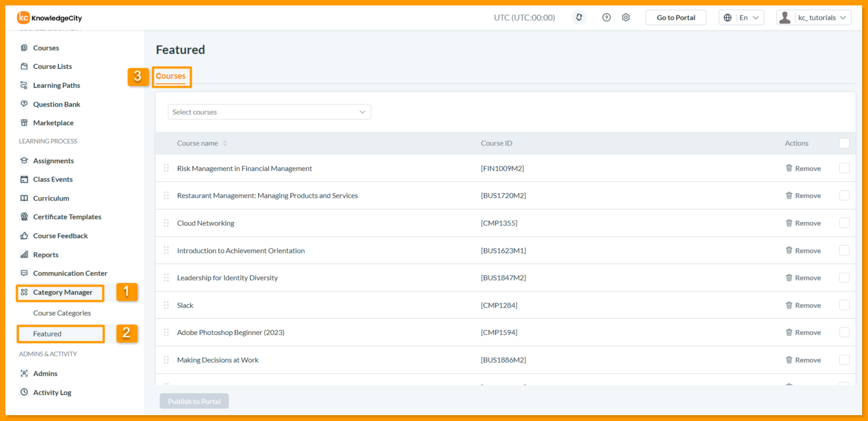868x421 pixels.
Task: Go to Course Lists in sidebar
Action: (x=52, y=66)
